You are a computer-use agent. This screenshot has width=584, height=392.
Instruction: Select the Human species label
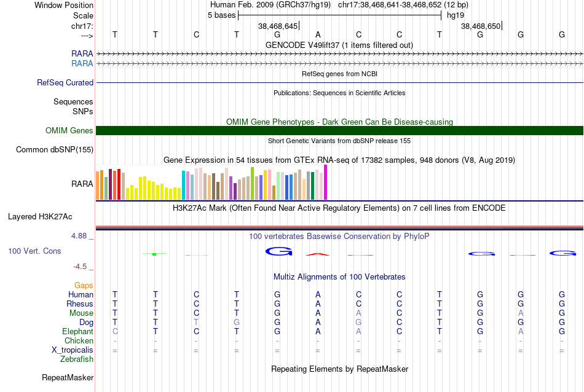(81, 294)
